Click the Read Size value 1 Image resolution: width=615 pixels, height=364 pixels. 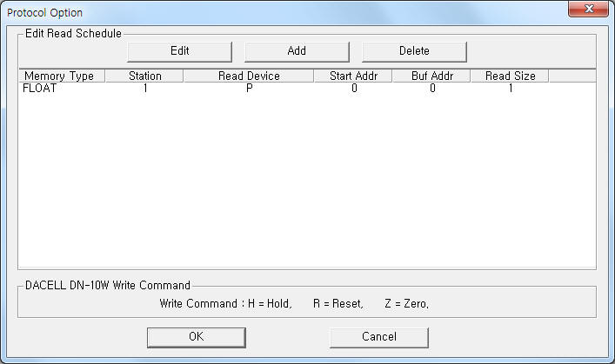[x=511, y=88]
